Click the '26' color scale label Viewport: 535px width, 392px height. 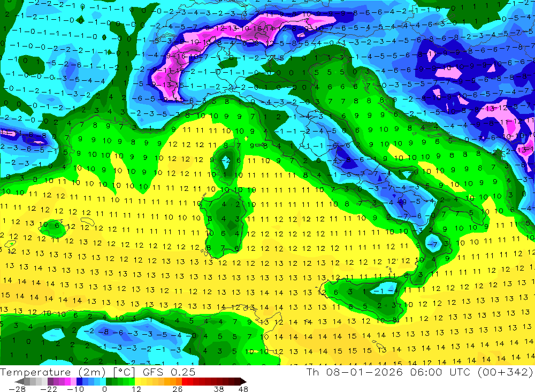point(178,389)
